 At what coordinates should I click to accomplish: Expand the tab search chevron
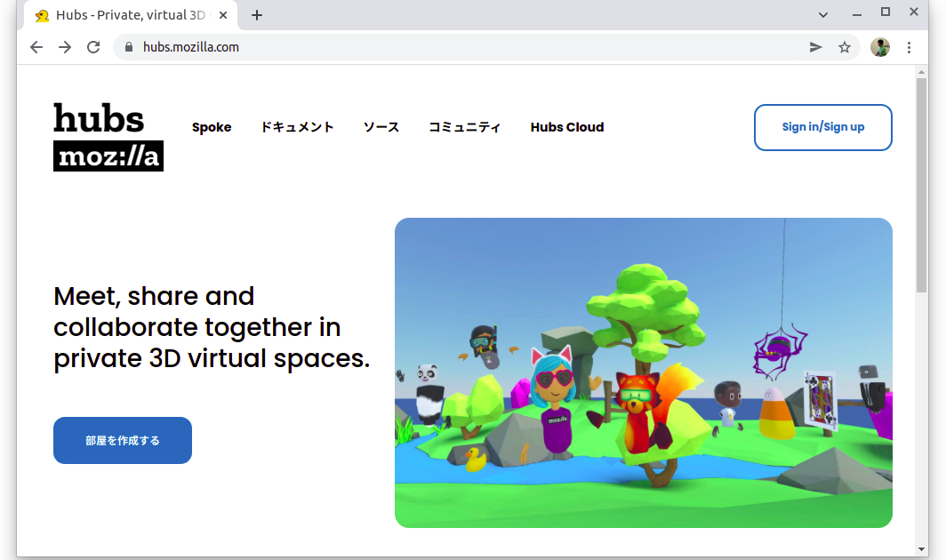(x=823, y=15)
